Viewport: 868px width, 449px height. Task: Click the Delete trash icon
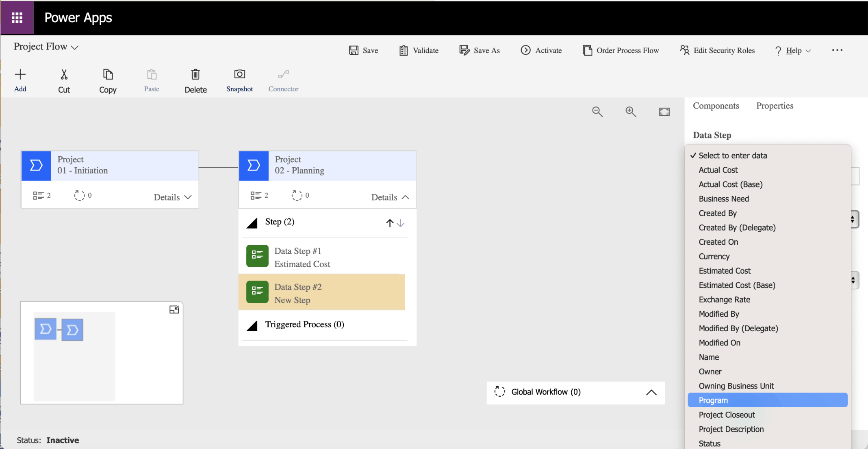click(195, 75)
